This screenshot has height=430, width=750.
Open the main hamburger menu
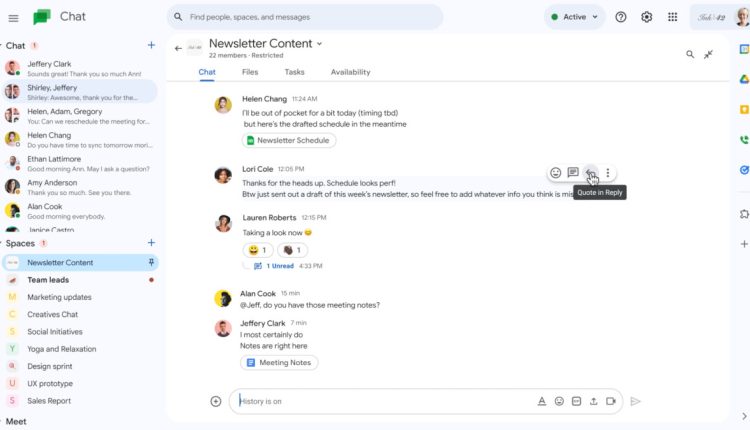pos(13,18)
